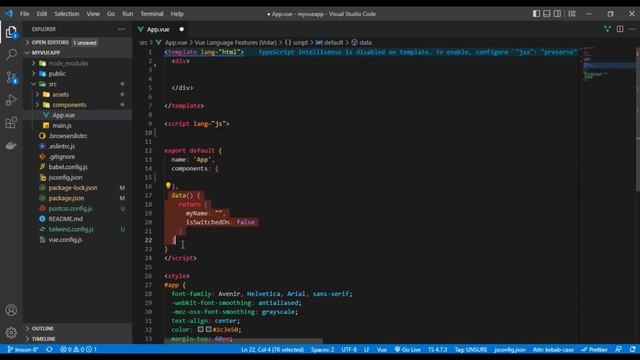Viewport: 640px width, 360px height.
Task: Open Explorer more actions ellipsis
Action: [x=121, y=29]
